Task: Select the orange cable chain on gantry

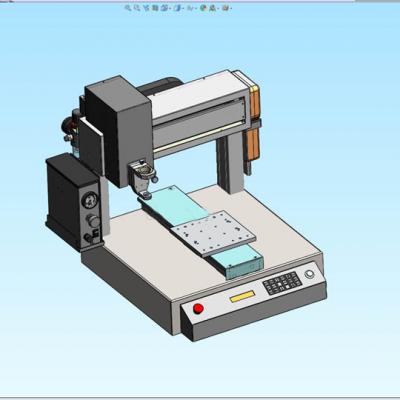Action: [254, 122]
